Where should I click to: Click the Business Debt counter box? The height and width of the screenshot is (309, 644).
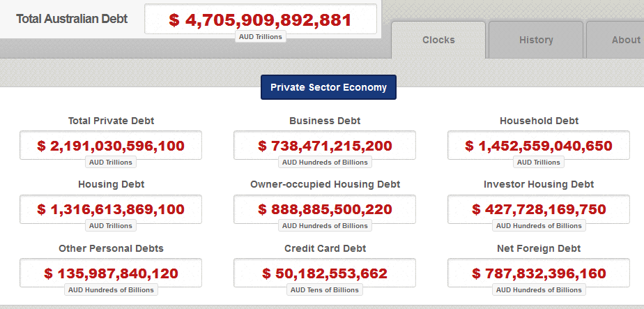click(325, 146)
